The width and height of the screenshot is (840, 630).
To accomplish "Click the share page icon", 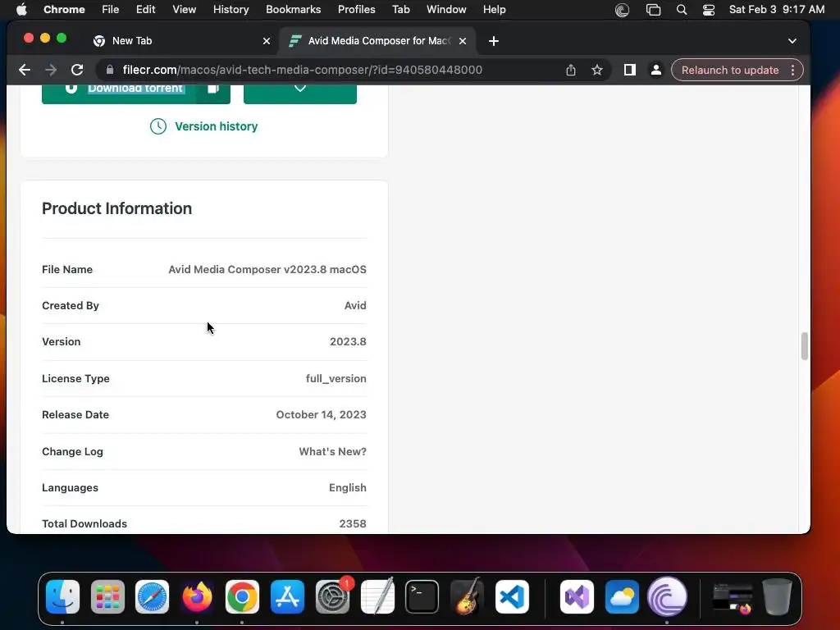I will click(571, 70).
